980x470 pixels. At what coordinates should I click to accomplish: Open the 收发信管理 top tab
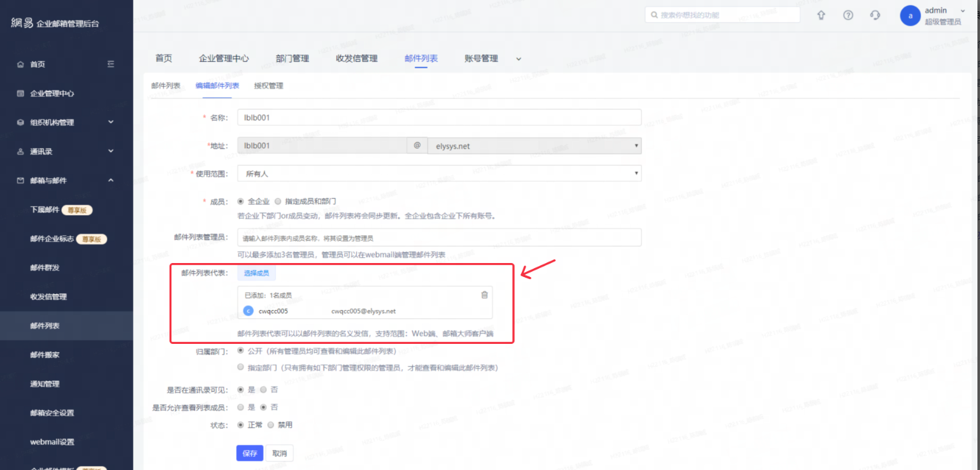tap(356, 59)
